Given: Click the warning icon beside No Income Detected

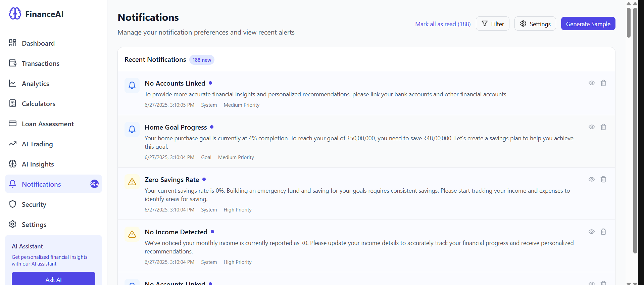Looking at the screenshot, I should [132, 234].
